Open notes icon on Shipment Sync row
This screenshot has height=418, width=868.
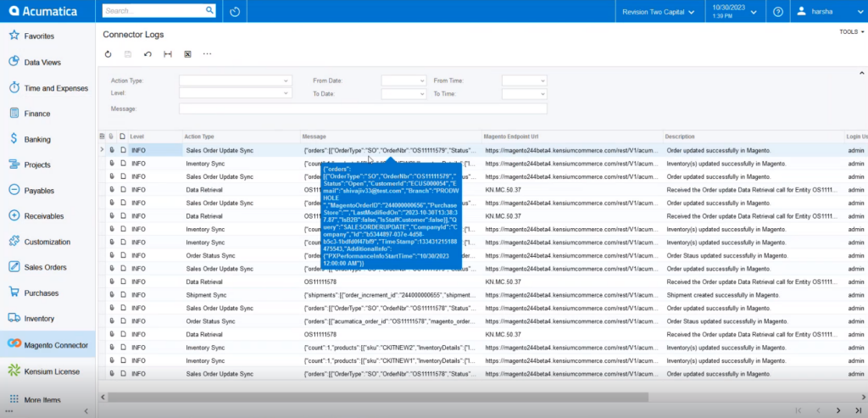pos(123,295)
